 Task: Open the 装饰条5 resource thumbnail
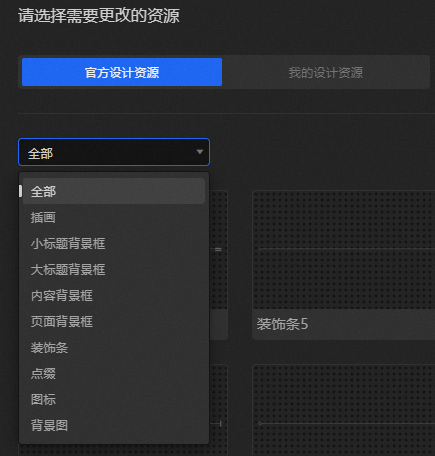344,250
